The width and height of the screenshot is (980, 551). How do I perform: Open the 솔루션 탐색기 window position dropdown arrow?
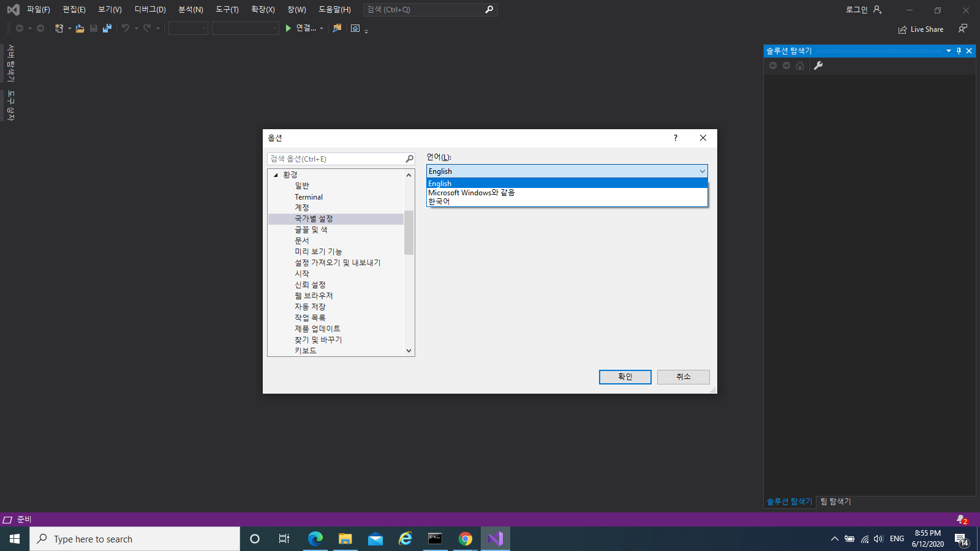pos(949,51)
